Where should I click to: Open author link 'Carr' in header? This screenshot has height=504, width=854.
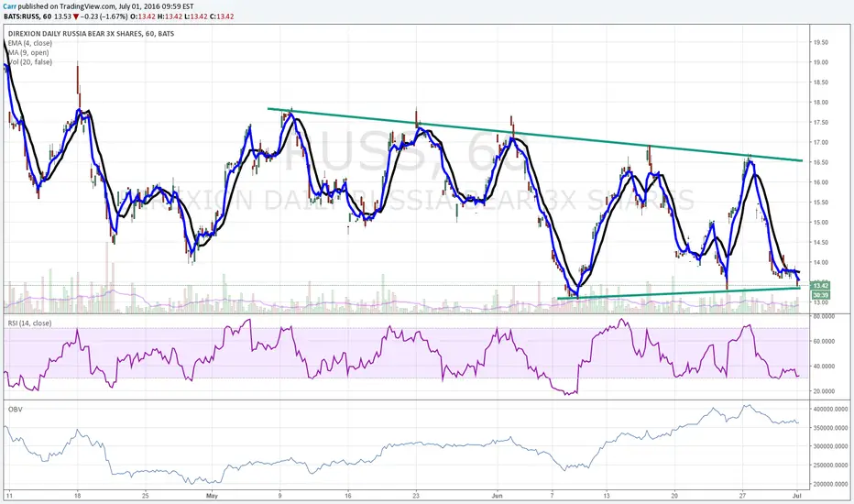point(9,6)
